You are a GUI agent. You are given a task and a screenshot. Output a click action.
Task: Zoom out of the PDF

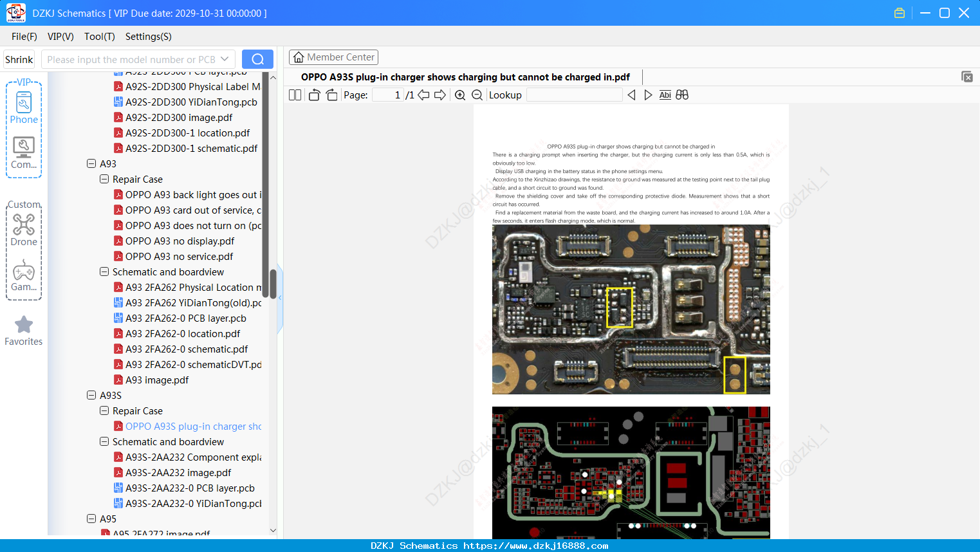click(477, 95)
